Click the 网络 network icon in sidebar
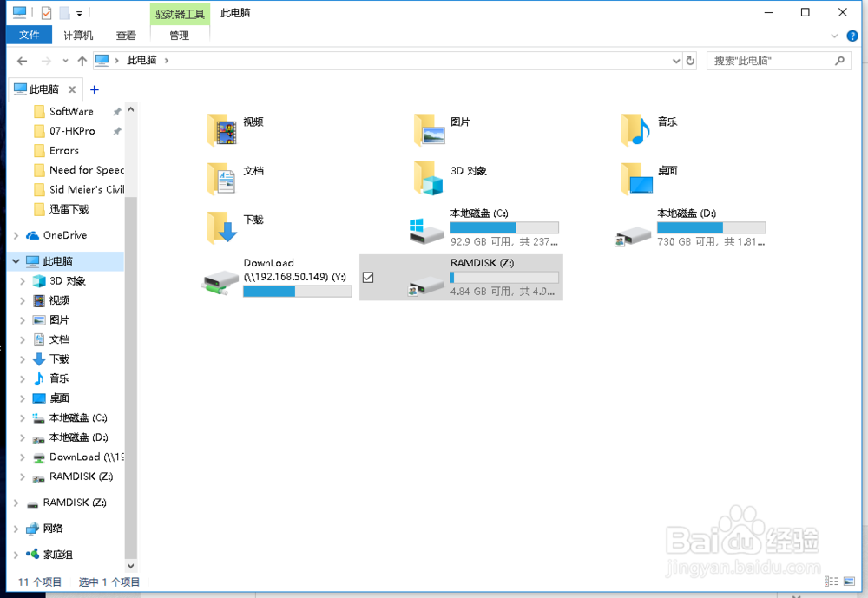The image size is (868, 598). tap(33, 529)
